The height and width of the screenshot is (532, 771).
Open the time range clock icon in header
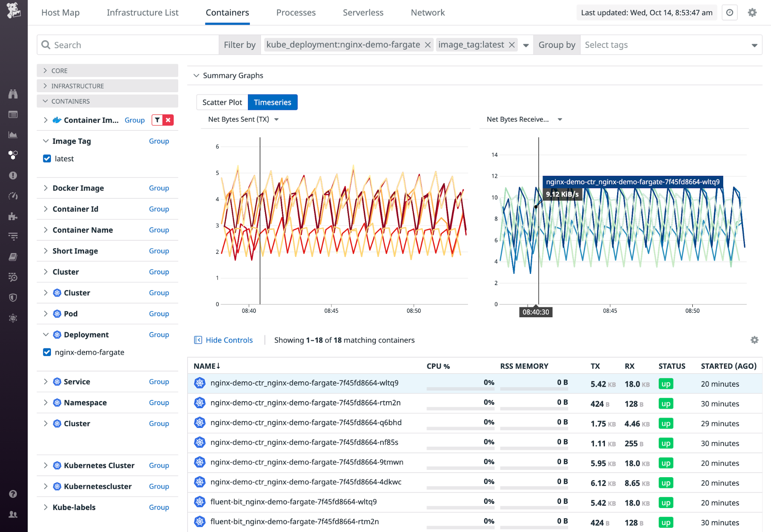[x=729, y=12]
